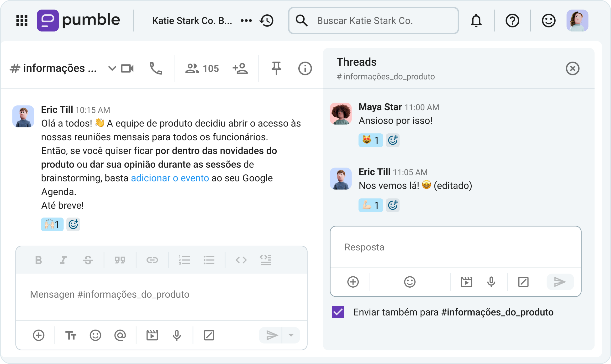Send the channel message
Image resolution: width=611 pixels, height=364 pixels.
tap(271, 335)
